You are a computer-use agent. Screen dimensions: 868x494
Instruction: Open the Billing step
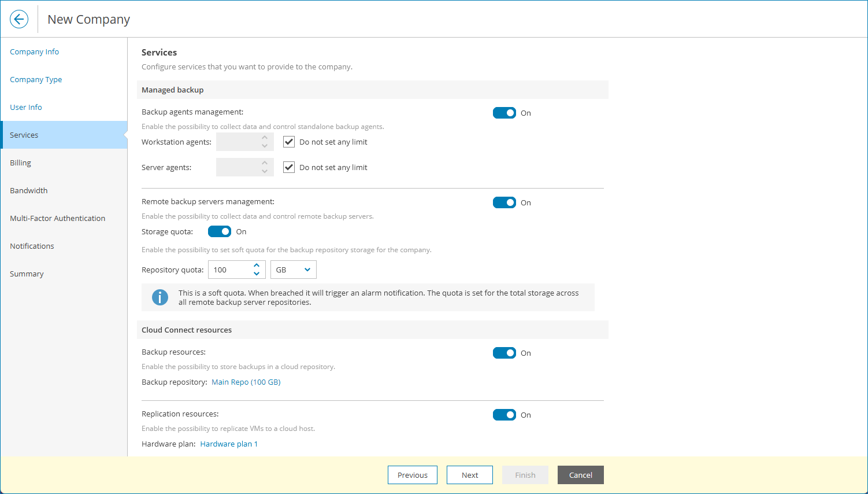[21, 163]
